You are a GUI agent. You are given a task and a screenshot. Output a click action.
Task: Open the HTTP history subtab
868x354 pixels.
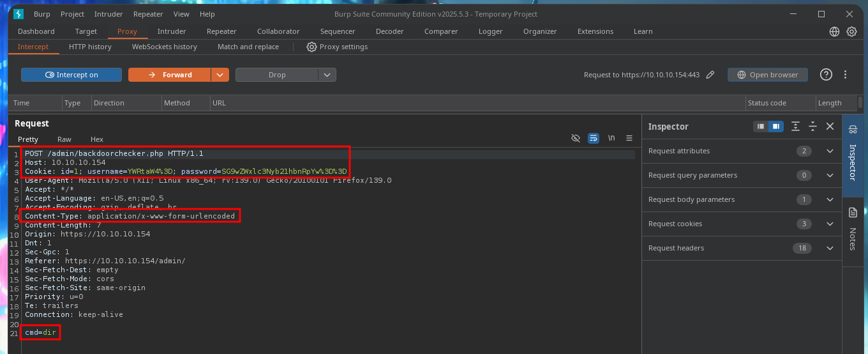click(x=90, y=47)
